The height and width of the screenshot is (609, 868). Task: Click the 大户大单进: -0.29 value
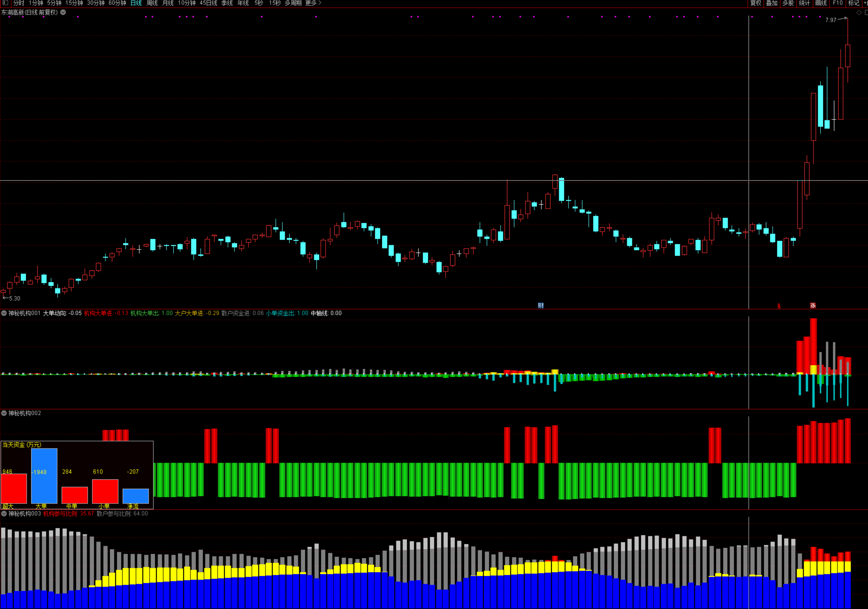point(197,313)
